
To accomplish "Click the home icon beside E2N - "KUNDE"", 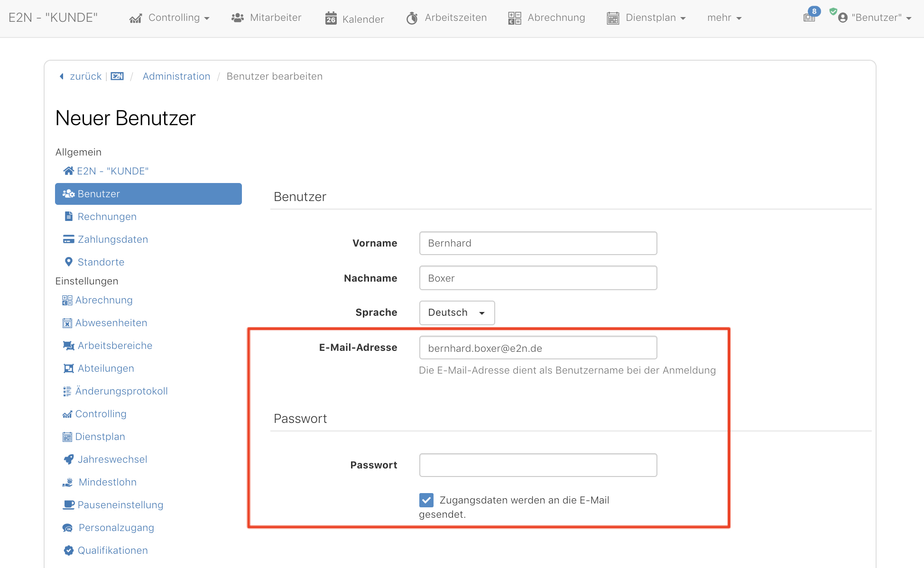I will [x=69, y=171].
